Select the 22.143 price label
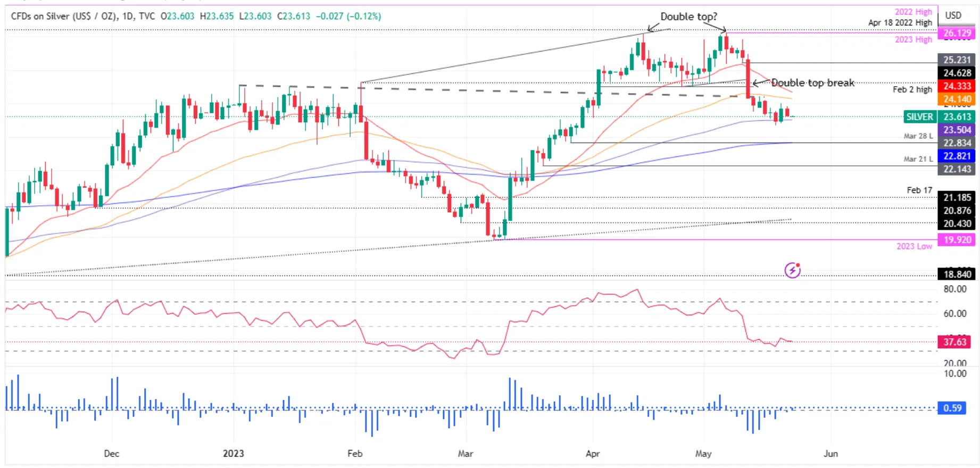 point(957,169)
